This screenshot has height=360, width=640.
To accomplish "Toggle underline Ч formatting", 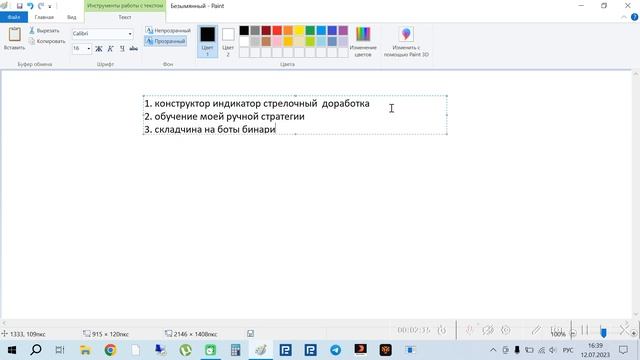I will 122,49.
